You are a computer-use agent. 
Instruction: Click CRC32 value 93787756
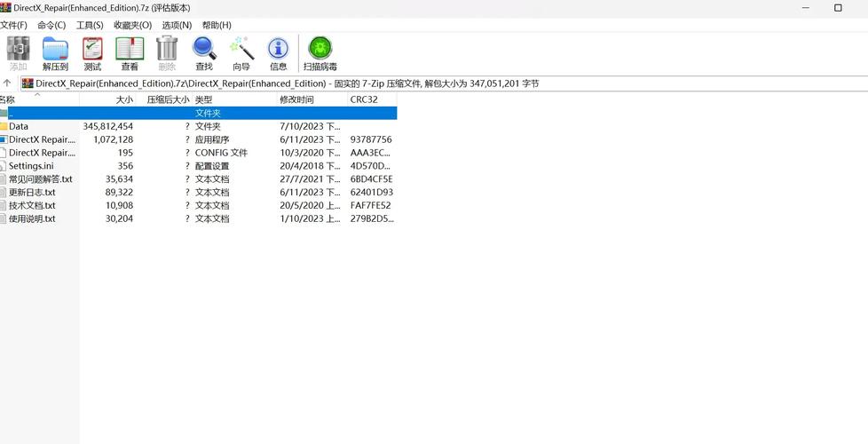pos(371,139)
